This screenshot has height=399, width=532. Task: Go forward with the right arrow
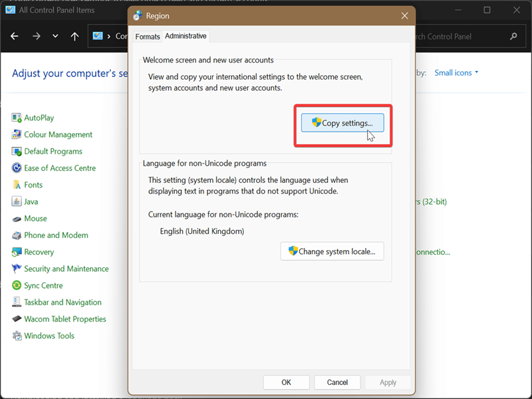tap(37, 36)
